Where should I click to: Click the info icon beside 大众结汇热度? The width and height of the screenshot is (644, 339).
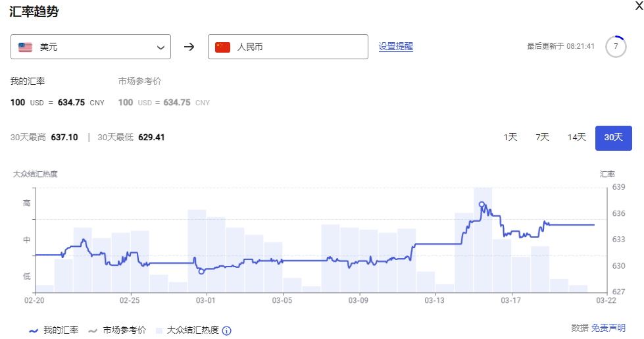point(227,330)
